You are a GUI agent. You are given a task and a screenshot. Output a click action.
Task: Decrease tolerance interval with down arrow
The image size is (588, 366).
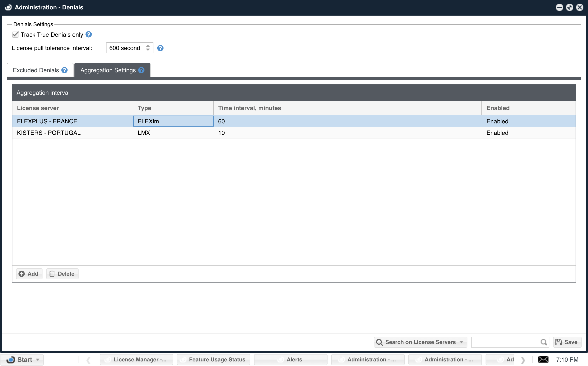tap(148, 50)
